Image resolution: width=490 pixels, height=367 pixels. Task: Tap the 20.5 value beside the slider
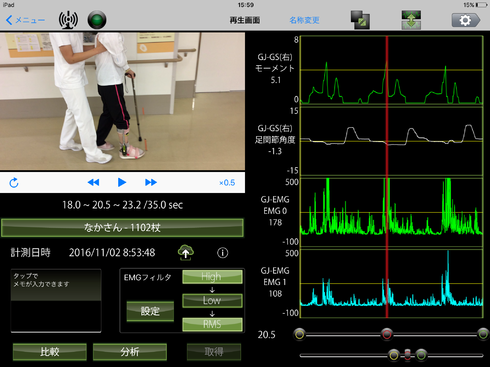click(266, 335)
